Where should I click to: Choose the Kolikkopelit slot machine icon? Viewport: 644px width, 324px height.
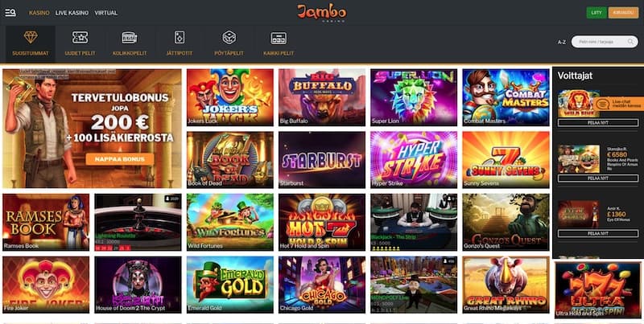(x=130, y=37)
